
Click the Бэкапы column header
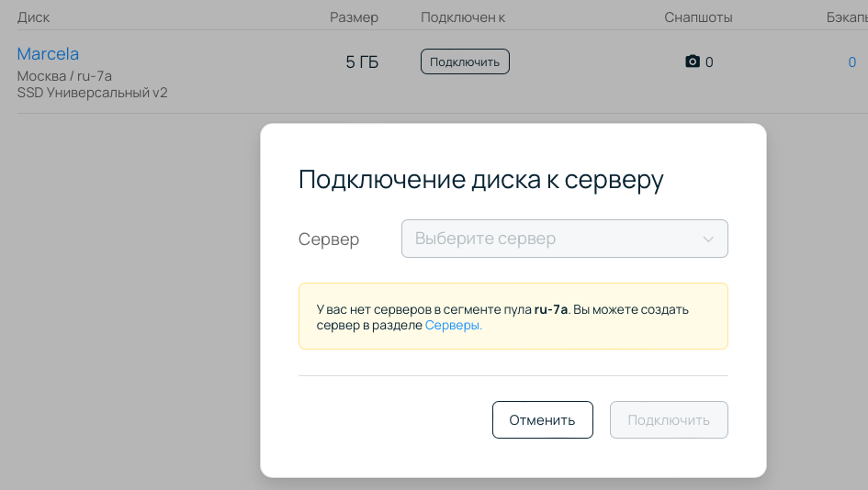click(847, 17)
